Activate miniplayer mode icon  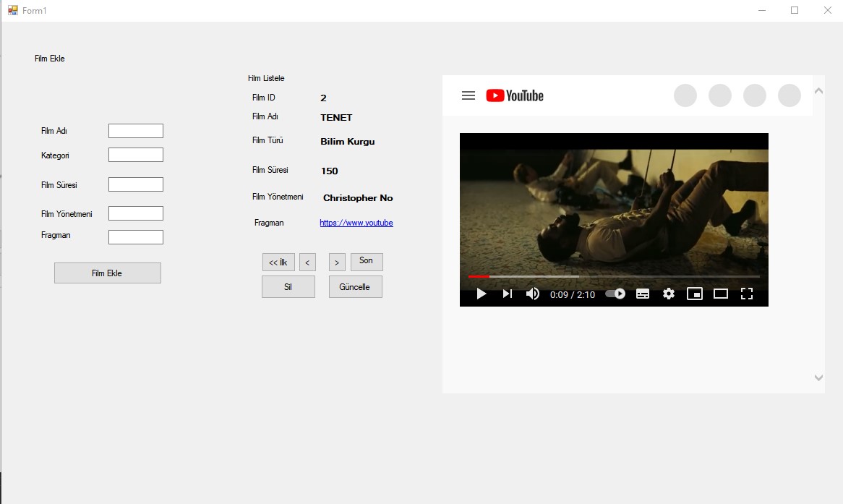pyautogui.click(x=695, y=294)
